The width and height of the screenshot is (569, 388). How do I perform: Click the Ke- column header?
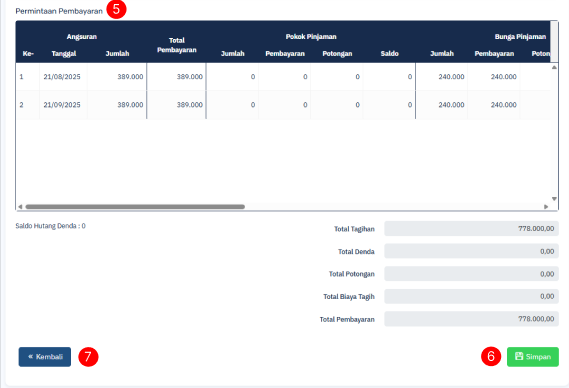[x=28, y=53]
